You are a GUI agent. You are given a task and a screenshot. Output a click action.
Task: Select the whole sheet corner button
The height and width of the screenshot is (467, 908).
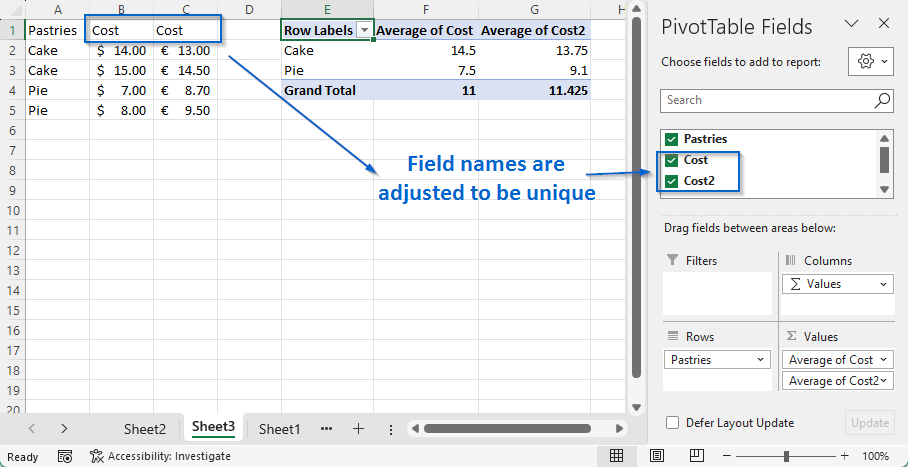tap(13, 10)
